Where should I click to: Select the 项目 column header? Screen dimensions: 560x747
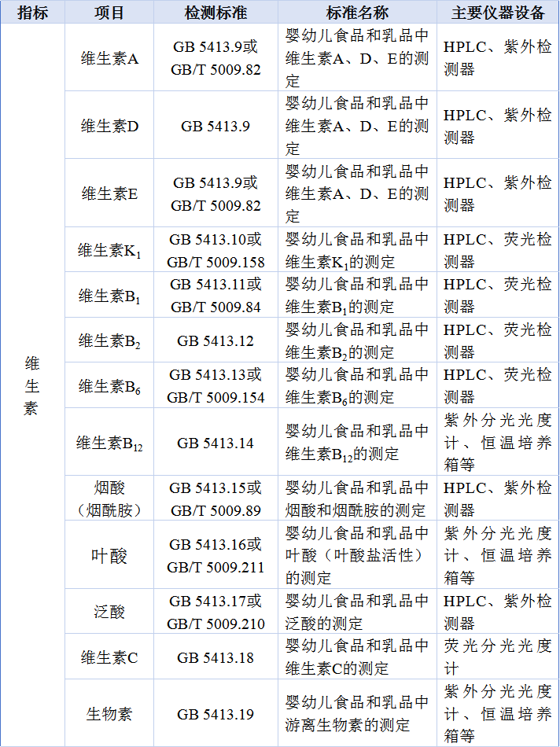coord(109,13)
